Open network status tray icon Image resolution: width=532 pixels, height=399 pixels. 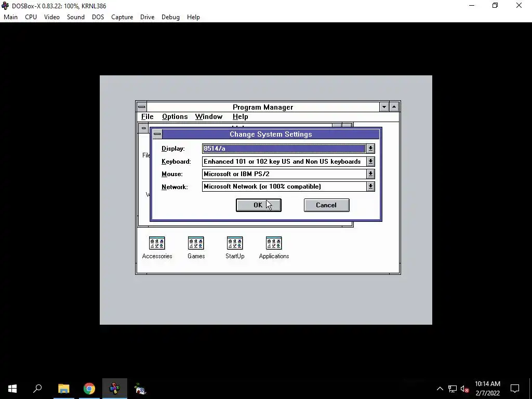tap(453, 389)
